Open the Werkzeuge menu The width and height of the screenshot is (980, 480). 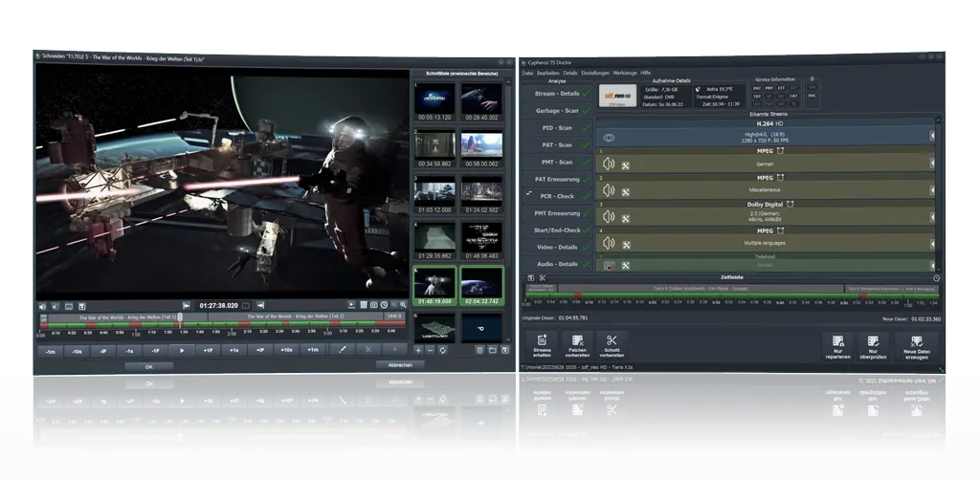pos(625,73)
